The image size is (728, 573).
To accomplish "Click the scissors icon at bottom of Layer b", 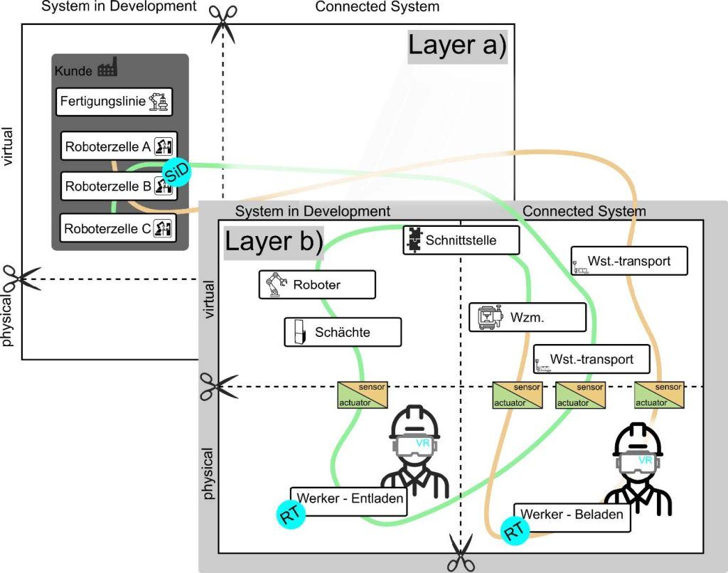I will pyautogui.click(x=460, y=552).
